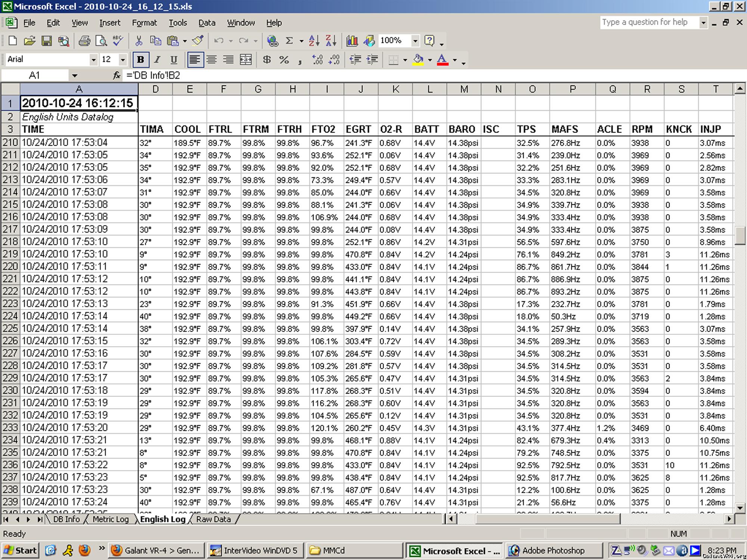Apply Currency Style dollar format
747x560 pixels.
267,60
